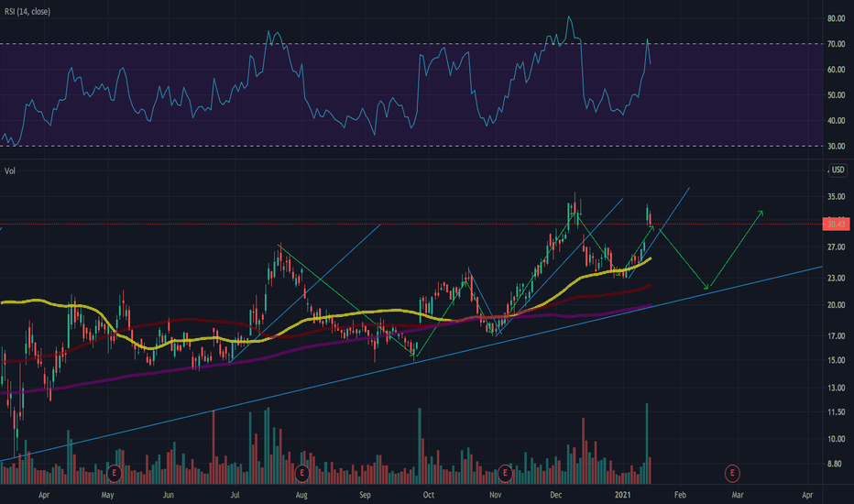Open the USD currency selector
Image resolution: width=854 pixels, height=504 pixels.
coord(838,170)
